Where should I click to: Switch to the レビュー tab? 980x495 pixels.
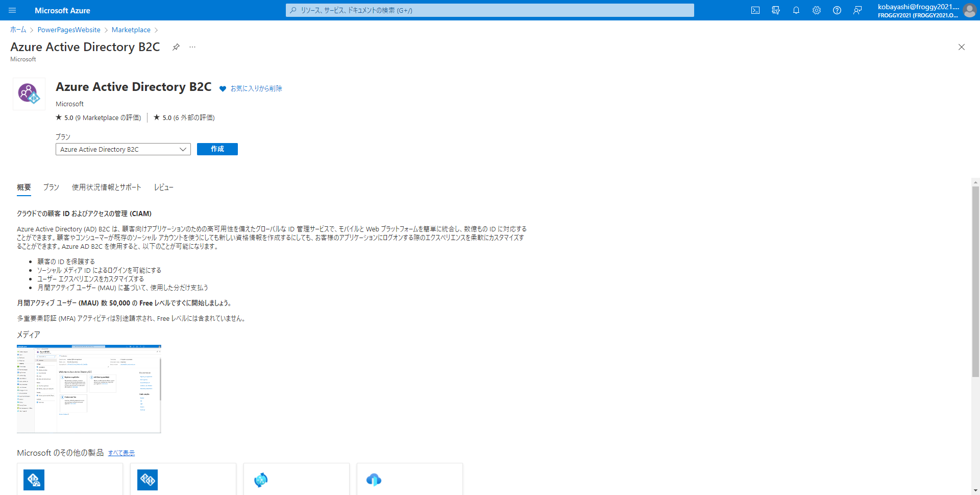pyautogui.click(x=164, y=187)
